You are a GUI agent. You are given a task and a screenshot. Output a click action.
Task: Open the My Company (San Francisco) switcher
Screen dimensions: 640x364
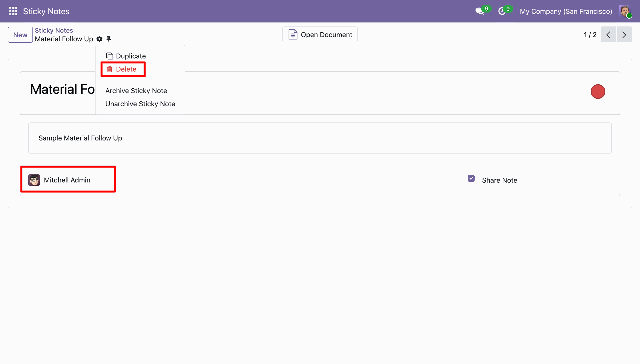pos(566,11)
